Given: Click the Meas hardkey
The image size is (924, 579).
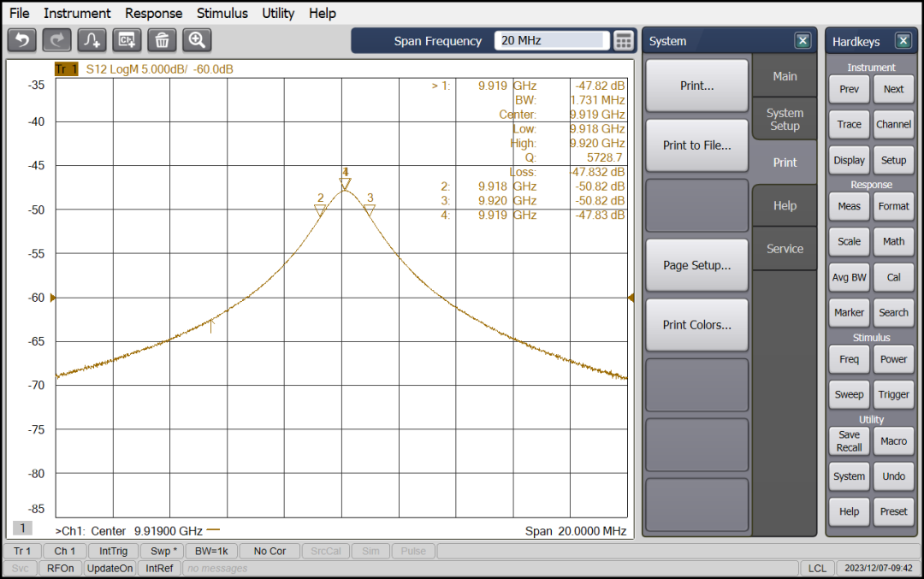Looking at the screenshot, I should tap(850, 206).
